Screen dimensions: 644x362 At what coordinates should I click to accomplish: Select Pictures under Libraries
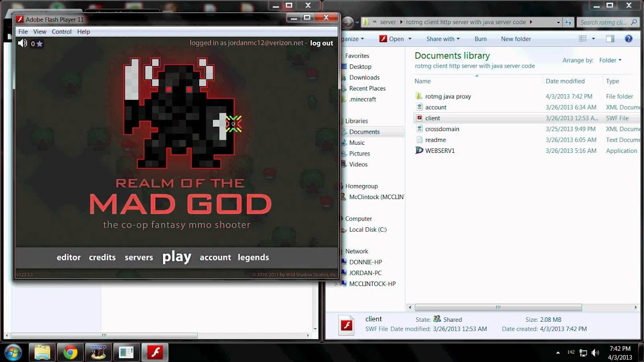click(x=359, y=153)
